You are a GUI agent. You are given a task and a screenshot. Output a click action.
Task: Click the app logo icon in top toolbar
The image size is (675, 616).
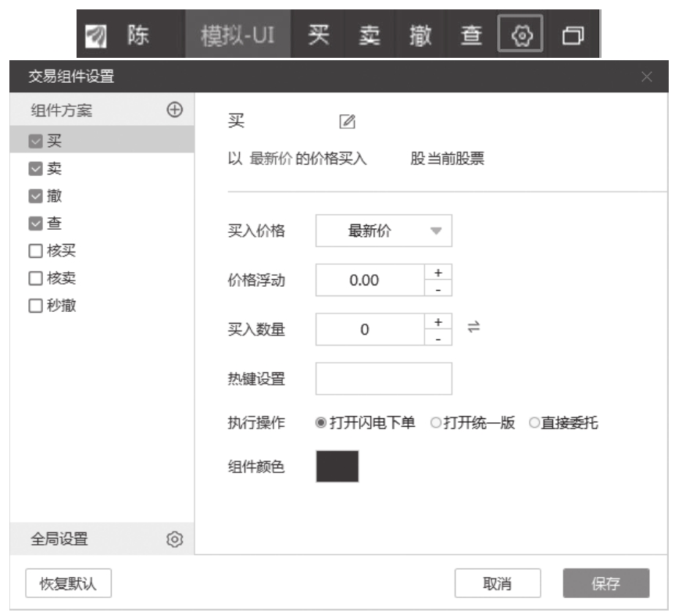95,36
